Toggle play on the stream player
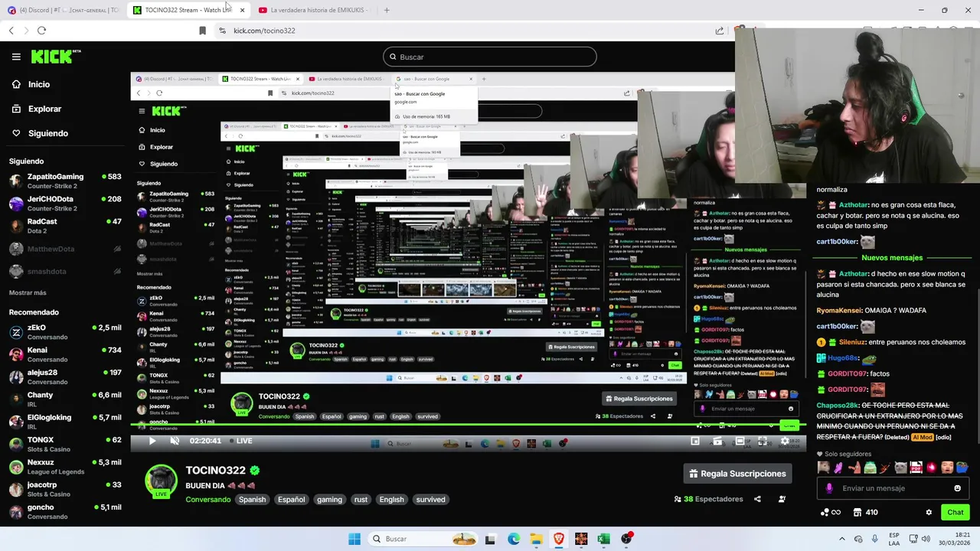The height and width of the screenshot is (551, 980). click(152, 441)
